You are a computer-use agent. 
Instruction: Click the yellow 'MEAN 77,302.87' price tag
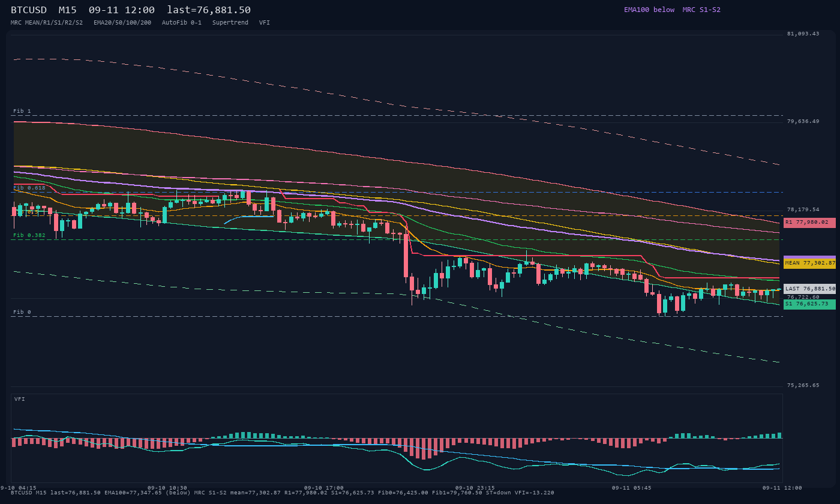click(809, 263)
